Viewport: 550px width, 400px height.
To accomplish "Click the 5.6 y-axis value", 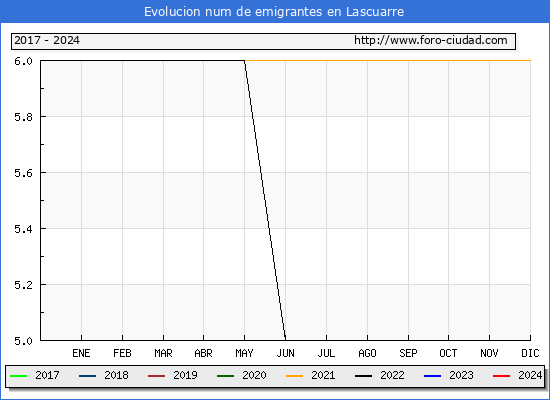I will pos(23,173).
